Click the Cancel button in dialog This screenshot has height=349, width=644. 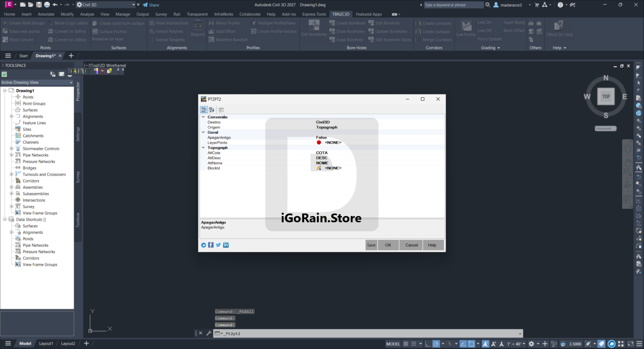click(x=411, y=245)
